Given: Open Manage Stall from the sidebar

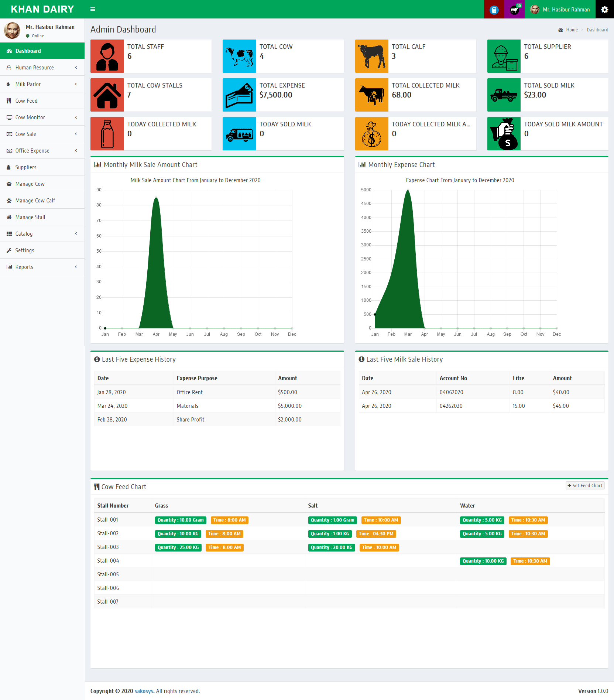Looking at the screenshot, I should tap(9, 217).
